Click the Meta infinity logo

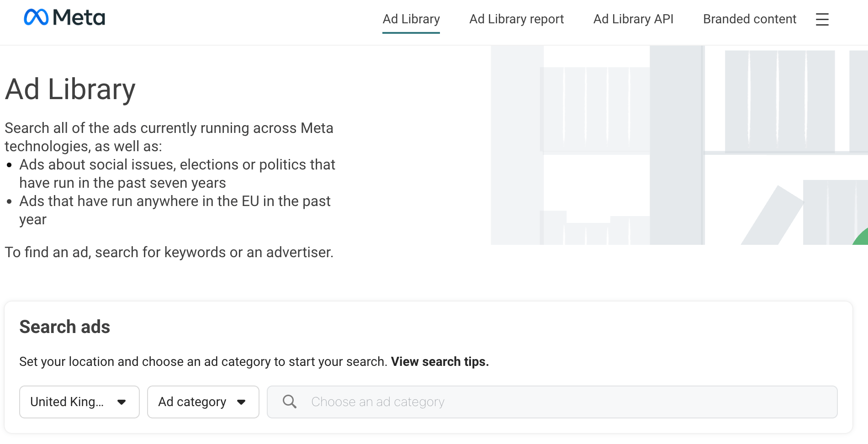click(36, 17)
